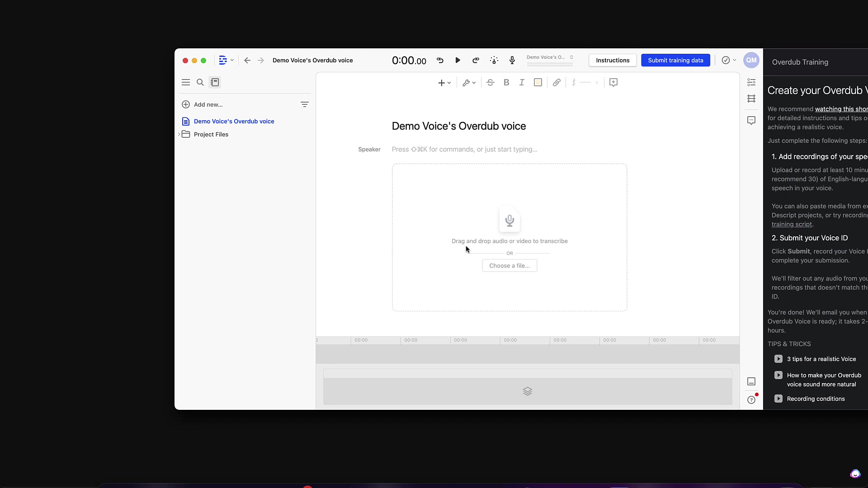Open the plus insert dropdown in toolbar

tap(444, 83)
